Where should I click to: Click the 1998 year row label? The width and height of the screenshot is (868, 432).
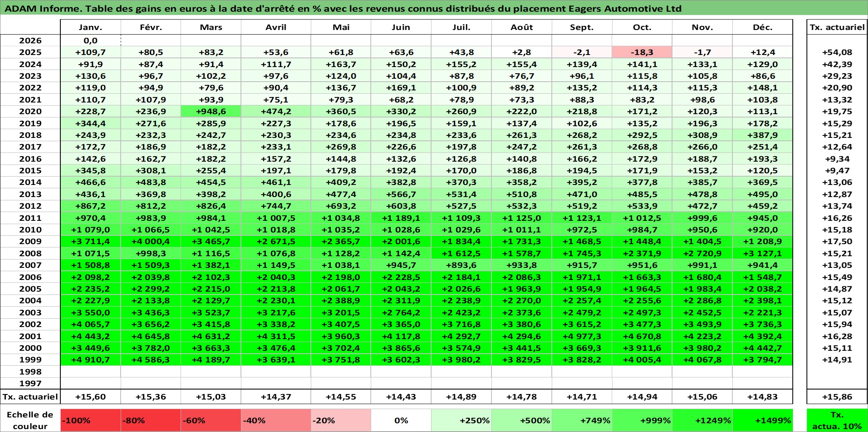[30, 372]
